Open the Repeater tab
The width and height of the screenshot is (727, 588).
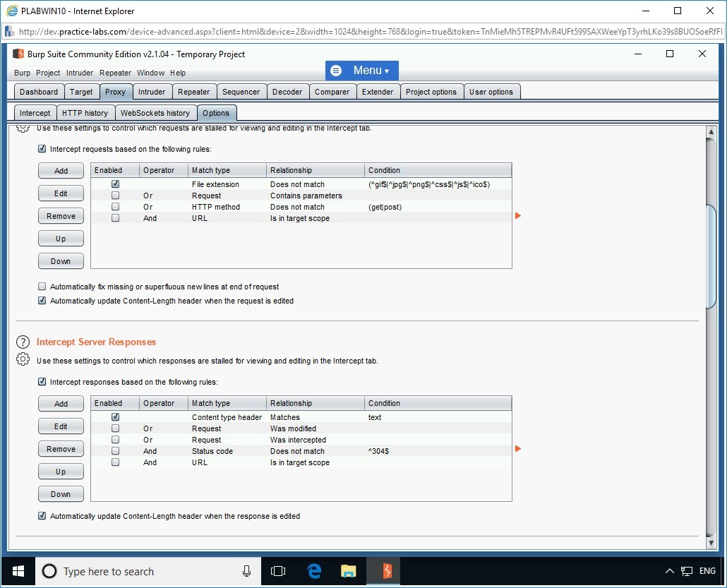(193, 91)
